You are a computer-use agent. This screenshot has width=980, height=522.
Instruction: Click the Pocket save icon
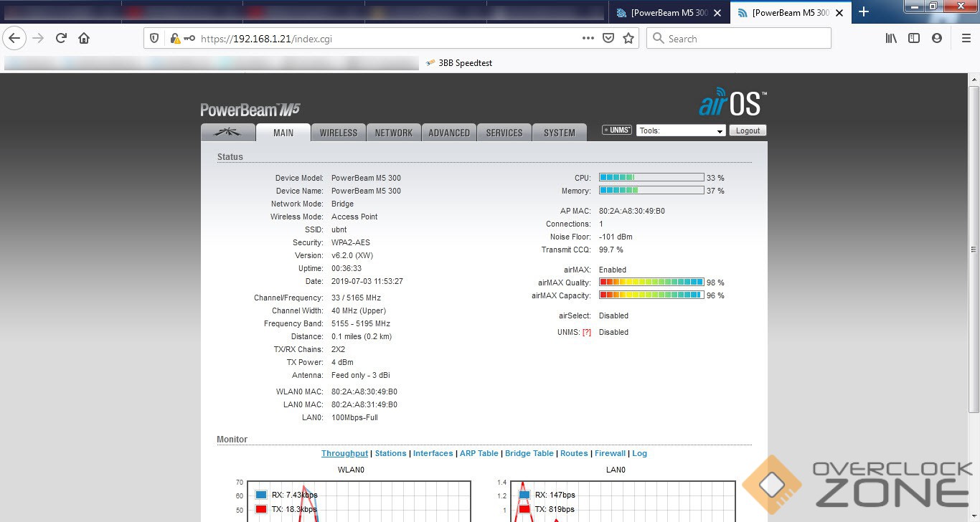608,39
